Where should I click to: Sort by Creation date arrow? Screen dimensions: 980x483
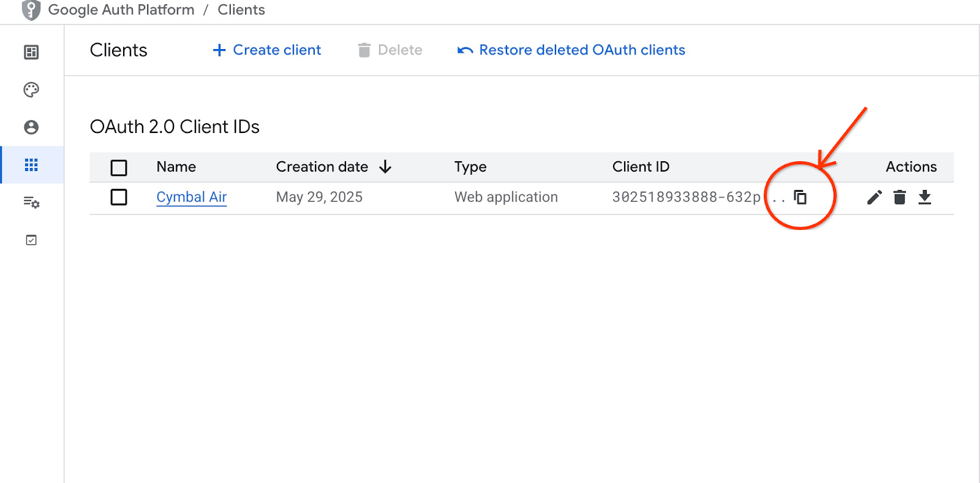[x=385, y=167]
